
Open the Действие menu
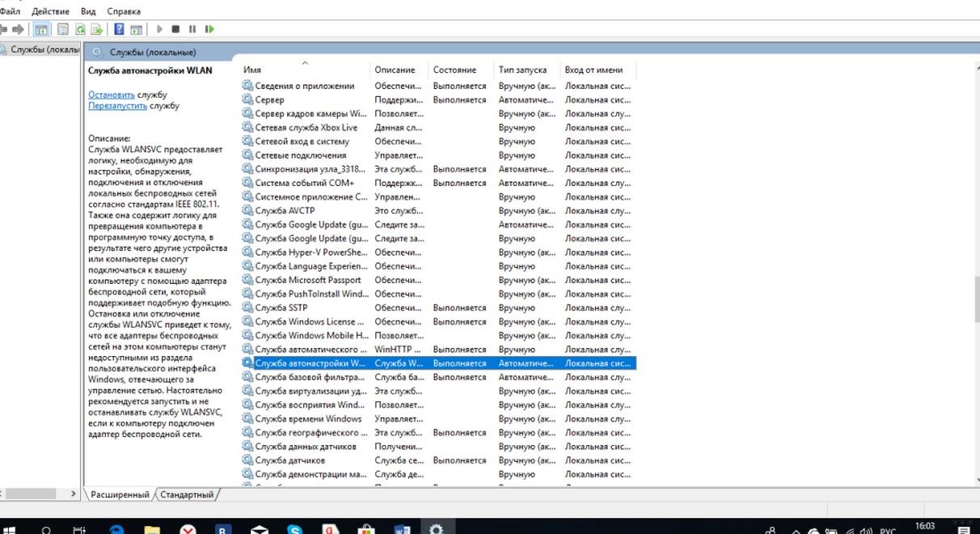click(x=50, y=11)
